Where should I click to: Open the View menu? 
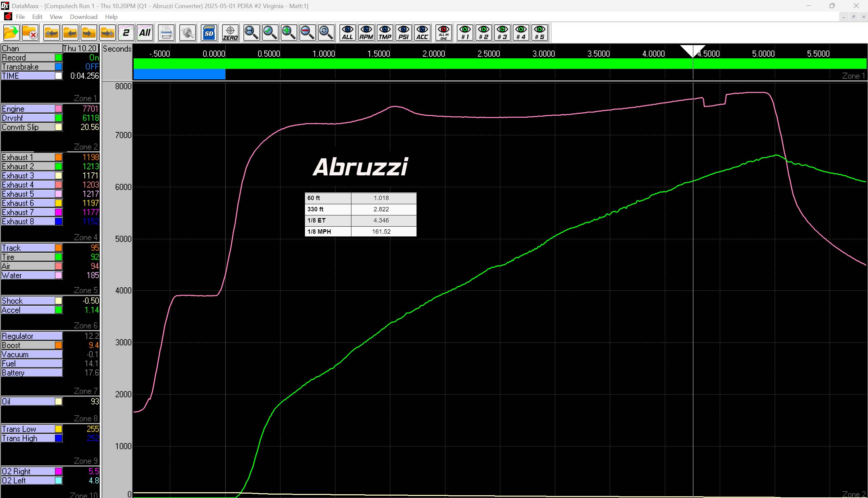click(56, 17)
